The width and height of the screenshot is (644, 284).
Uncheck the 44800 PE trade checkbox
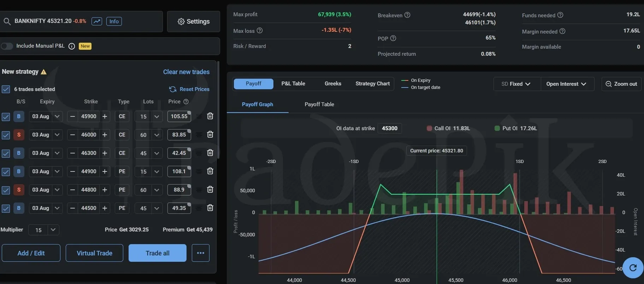pyautogui.click(x=6, y=190)
